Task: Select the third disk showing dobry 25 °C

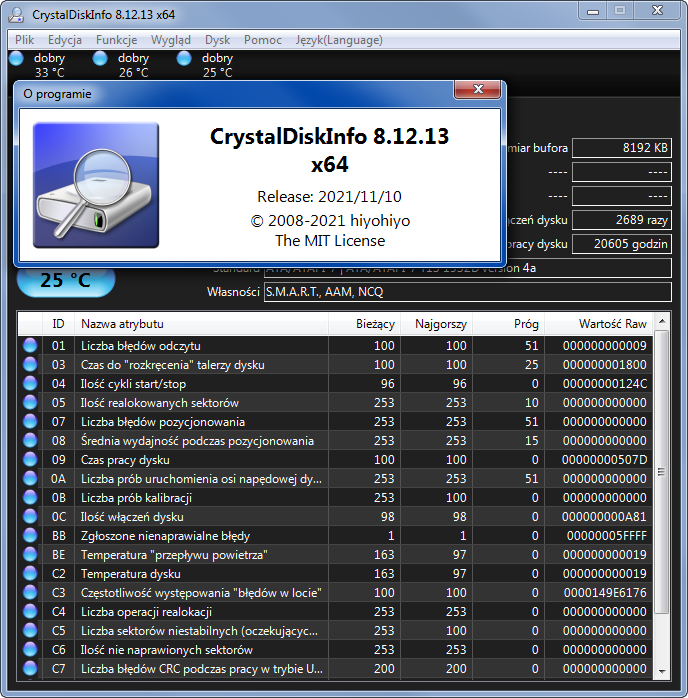Action: [206, 65]
